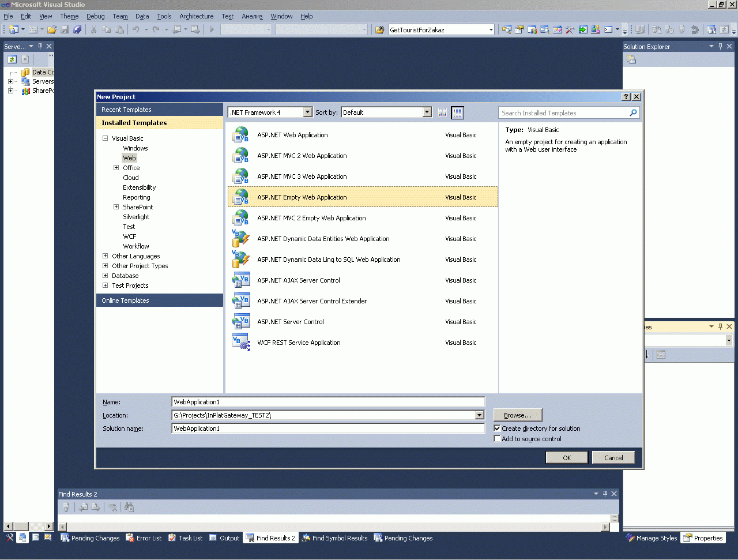Viewport: 738px width, 560px height.
Task: Open the File menu
Action: (8, 16)
